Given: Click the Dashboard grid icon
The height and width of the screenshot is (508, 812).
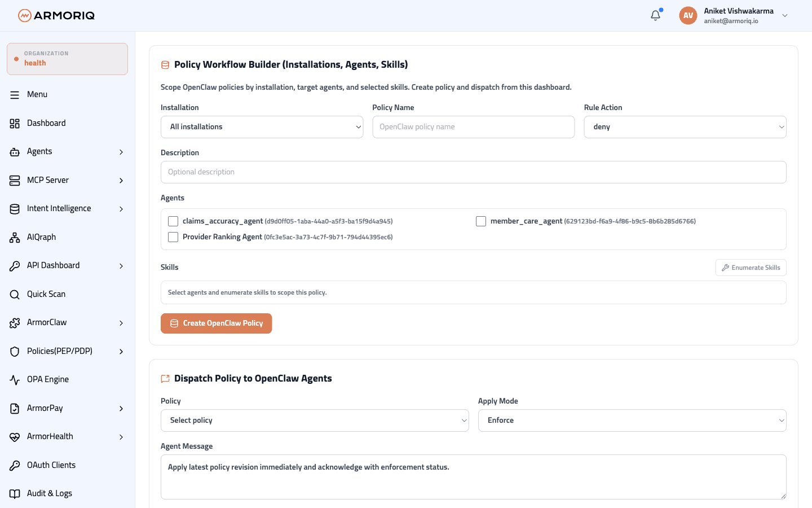Looking at the screenshot, I should (15, 123).
